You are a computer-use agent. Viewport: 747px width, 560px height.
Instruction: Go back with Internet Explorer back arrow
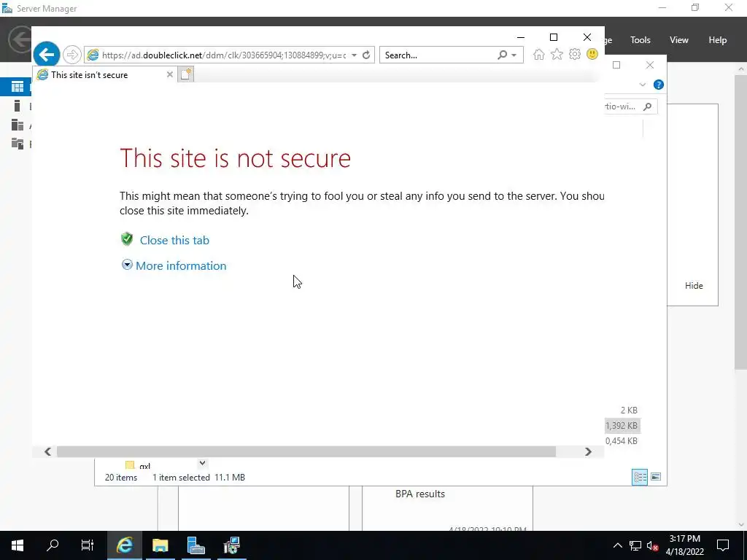click(46, 55)
